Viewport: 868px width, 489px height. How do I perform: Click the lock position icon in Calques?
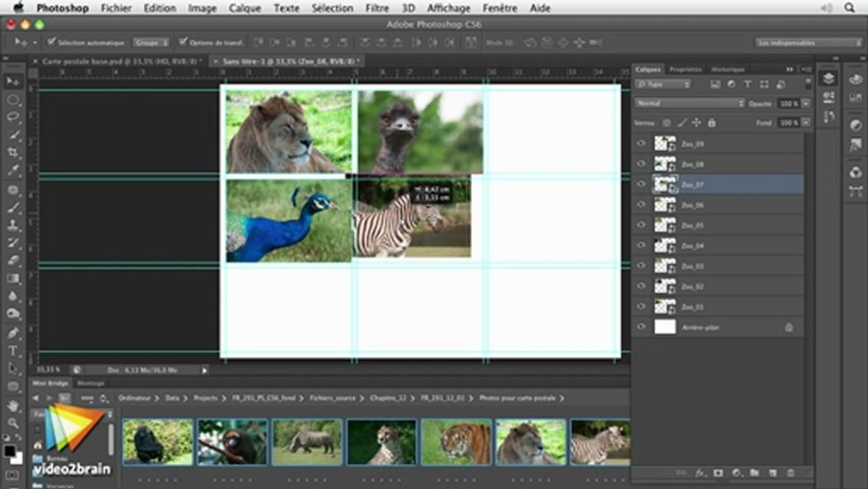[x=697, y=123]
